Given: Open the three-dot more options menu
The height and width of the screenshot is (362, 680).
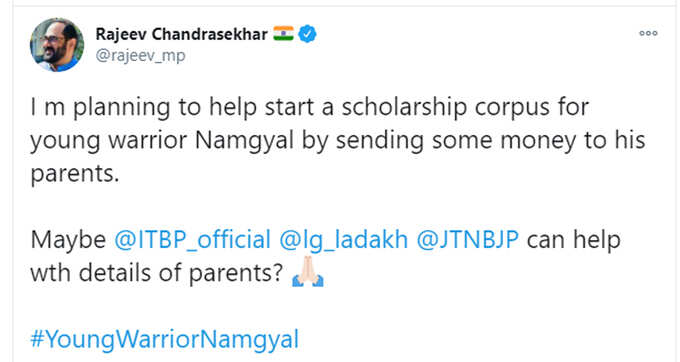Looking at the screenshot, I should click(648, 33).
